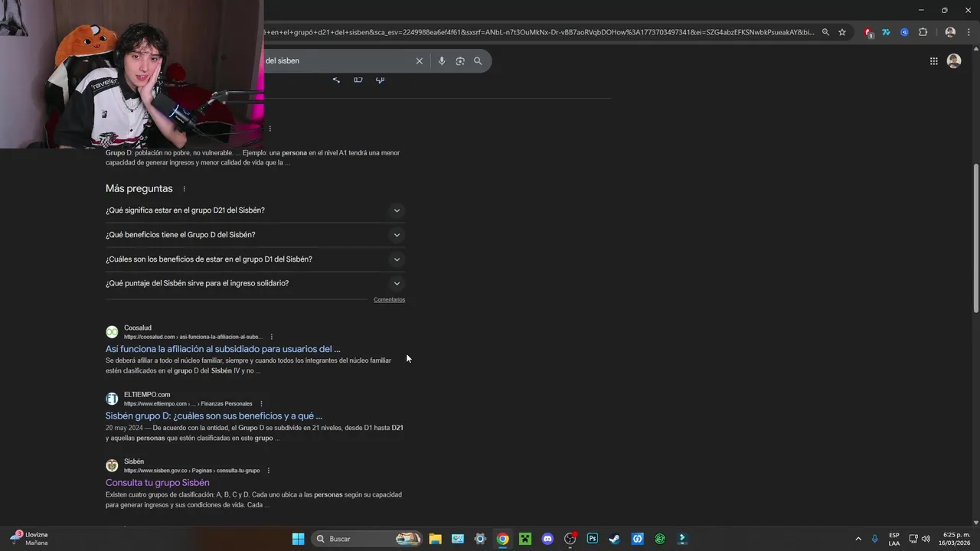Open the microphone tray icon
980x551 pixels.
click(x=874, y=539)
